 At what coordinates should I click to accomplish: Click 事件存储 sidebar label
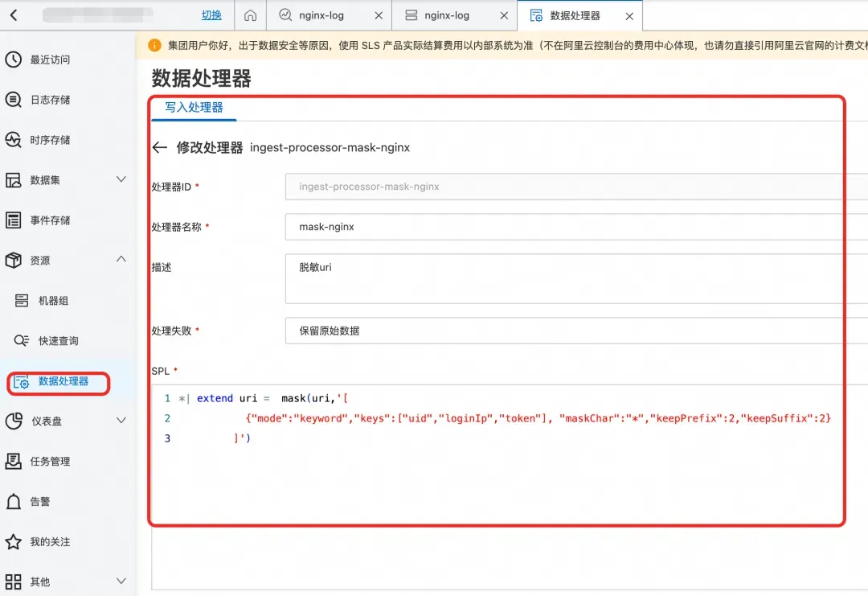pos(50,220)
